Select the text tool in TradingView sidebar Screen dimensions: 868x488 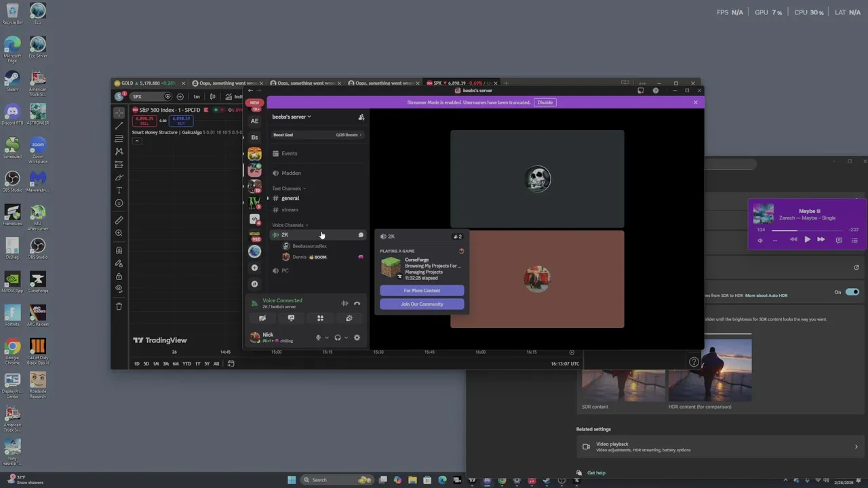click(x=119, y=190)
